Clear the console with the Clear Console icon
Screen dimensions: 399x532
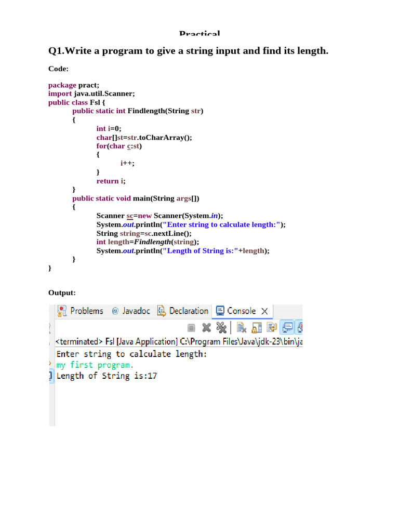click(241, 327)
